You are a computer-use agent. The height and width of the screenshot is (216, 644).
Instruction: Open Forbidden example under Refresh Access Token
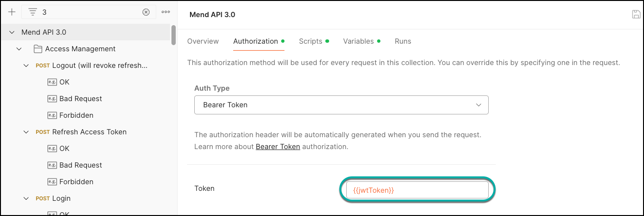(x=76, y=182)
